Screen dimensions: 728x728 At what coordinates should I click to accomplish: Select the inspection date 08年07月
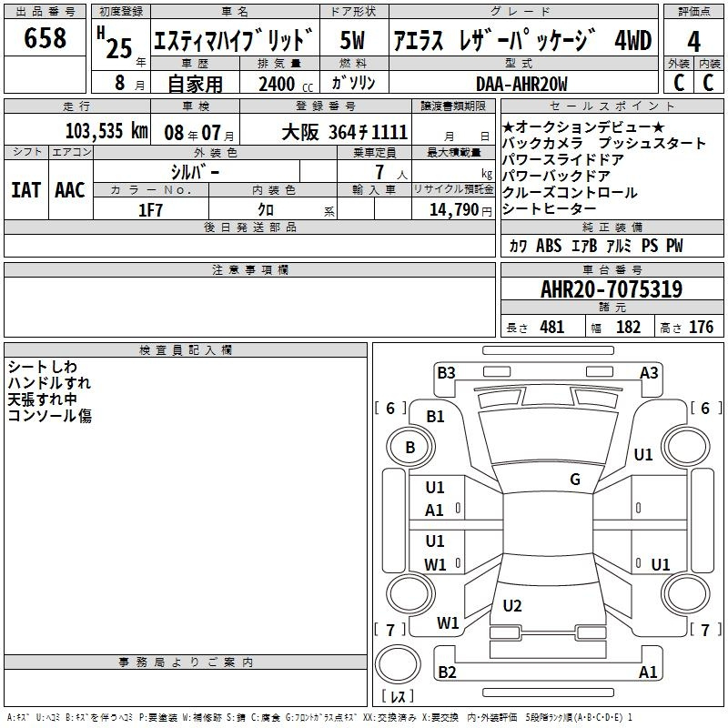click(x=199, y=133)
